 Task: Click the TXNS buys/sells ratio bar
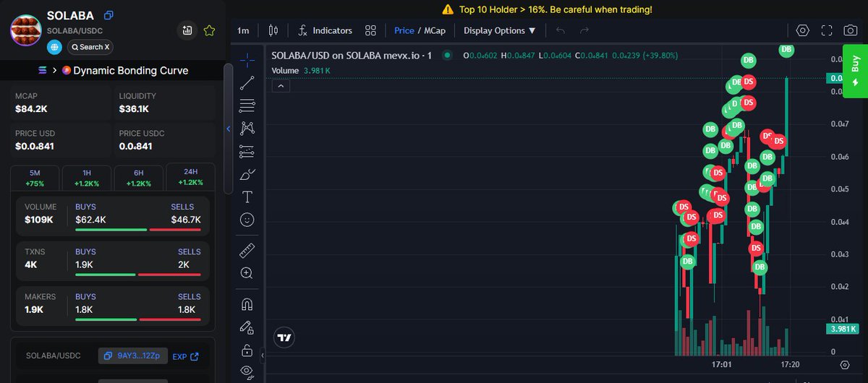138,275
